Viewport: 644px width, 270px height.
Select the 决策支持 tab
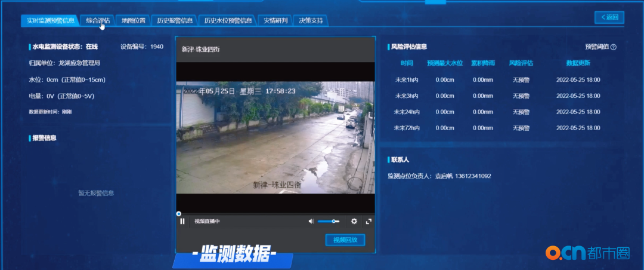(311, 20)
